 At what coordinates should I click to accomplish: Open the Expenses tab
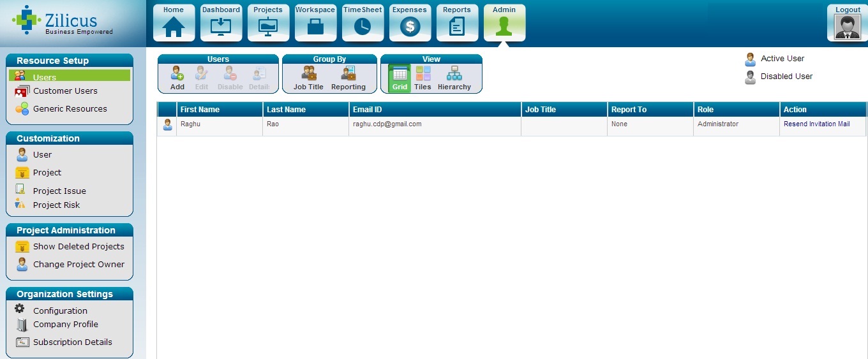click(410, 23)
